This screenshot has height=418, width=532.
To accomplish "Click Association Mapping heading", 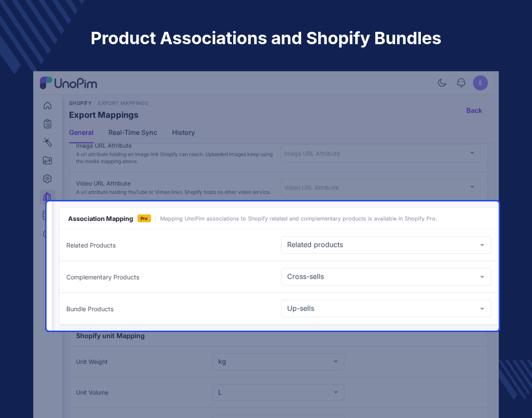I will coord(100,219).
